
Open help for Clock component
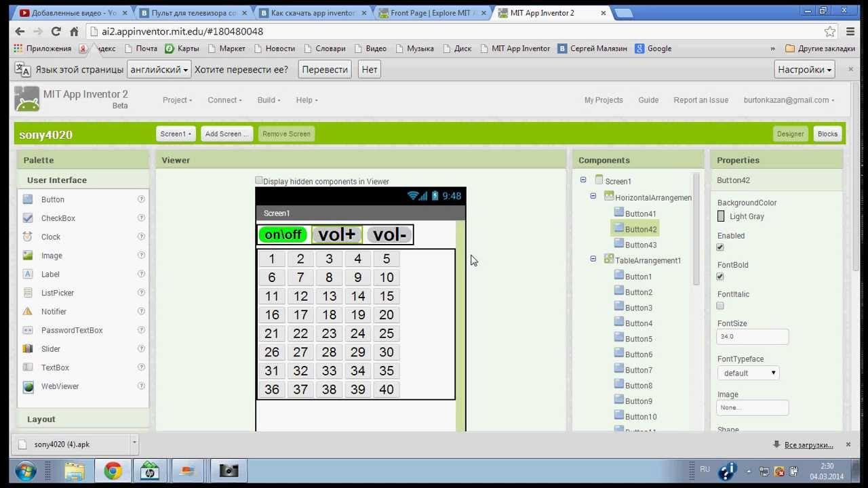141,237
